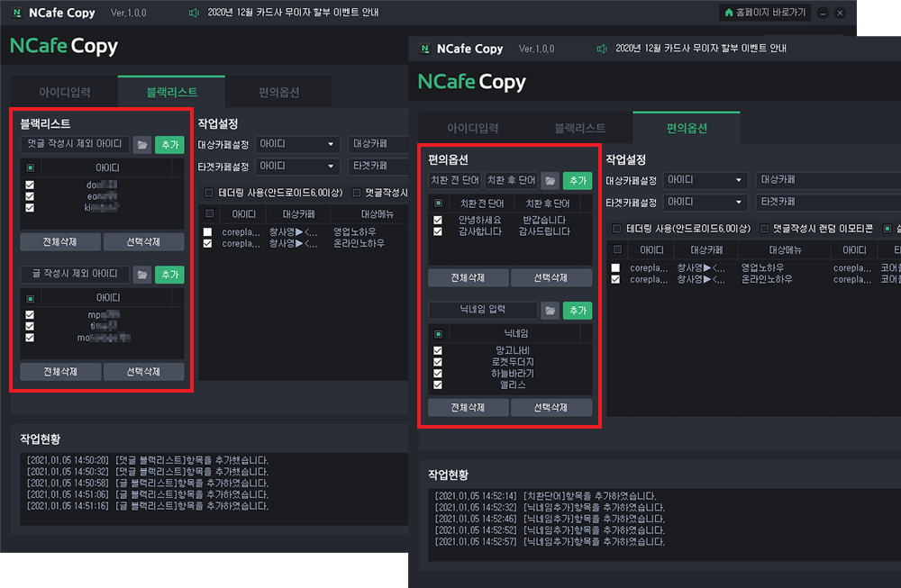The image size is (901, 588).
Task: Uncheck 망고나비 nickname
Action: click(438, 350)
